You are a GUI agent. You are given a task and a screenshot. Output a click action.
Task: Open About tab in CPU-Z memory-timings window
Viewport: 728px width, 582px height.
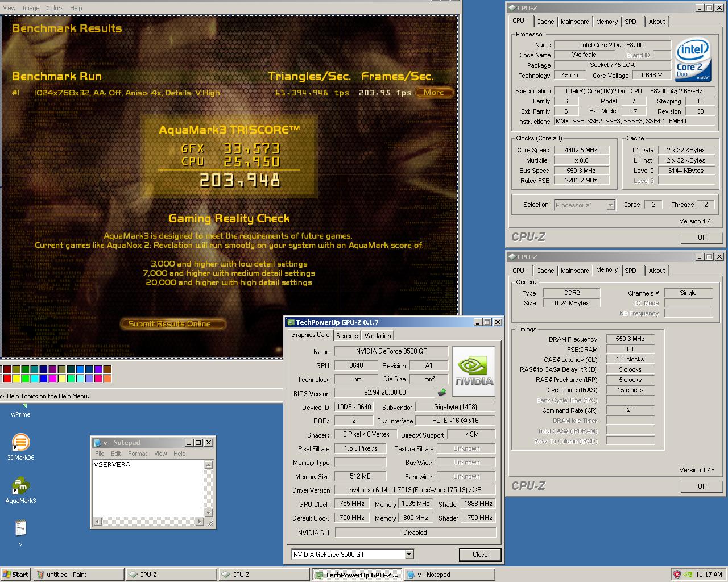coord(657,271)
